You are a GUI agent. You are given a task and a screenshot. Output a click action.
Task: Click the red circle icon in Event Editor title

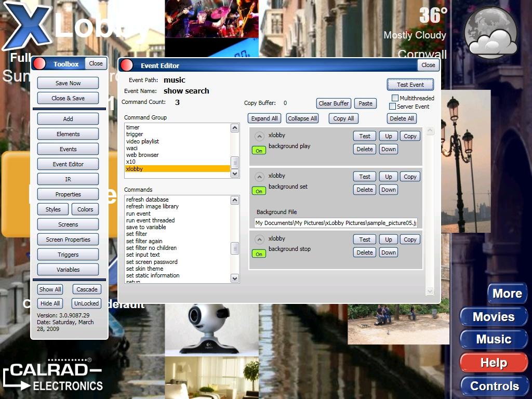[127, 65]
